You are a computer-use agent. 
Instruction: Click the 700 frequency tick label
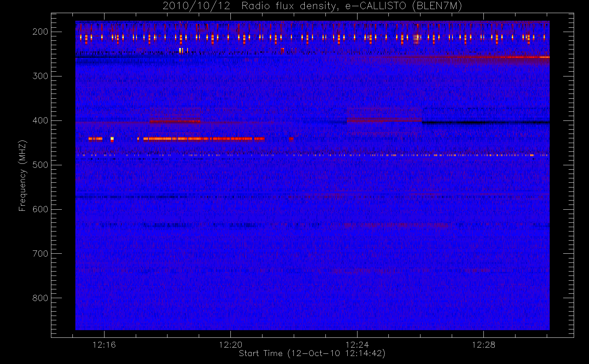[x=40, y=254]
